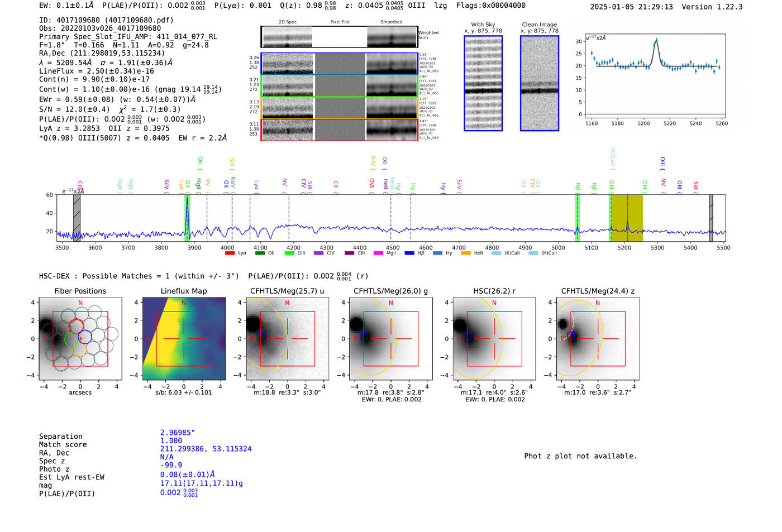
Task: Click the CIV legend swatch
Action: (x=319, y=253)
